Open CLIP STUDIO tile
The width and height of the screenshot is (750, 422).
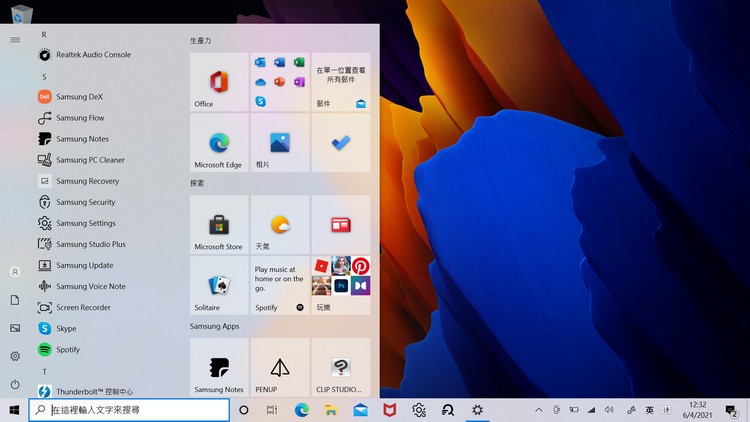(341, 367)
